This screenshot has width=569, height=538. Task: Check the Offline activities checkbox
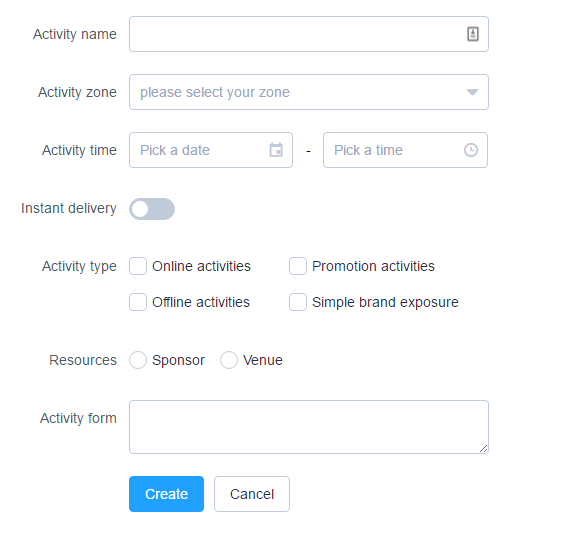click(138, 302)
